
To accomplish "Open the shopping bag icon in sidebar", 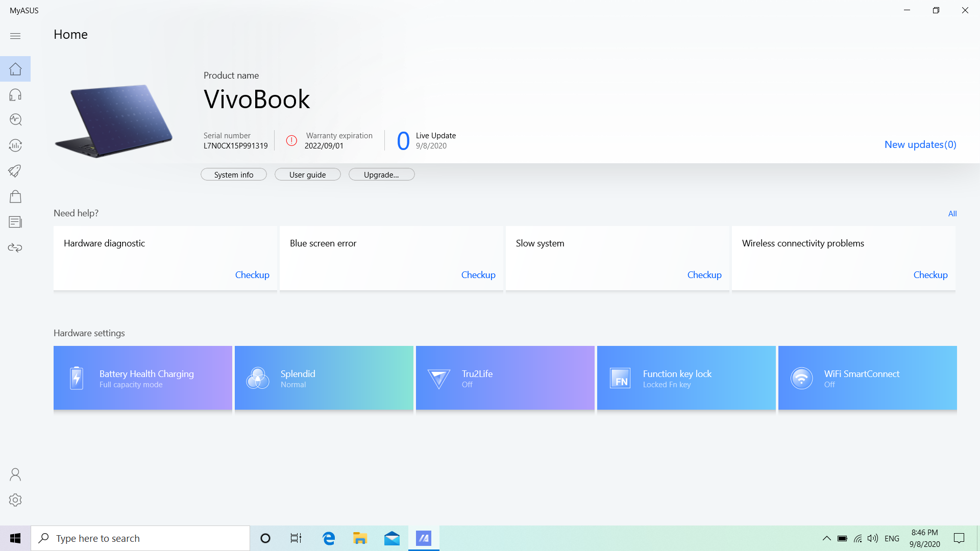I will tap(15, 196).
